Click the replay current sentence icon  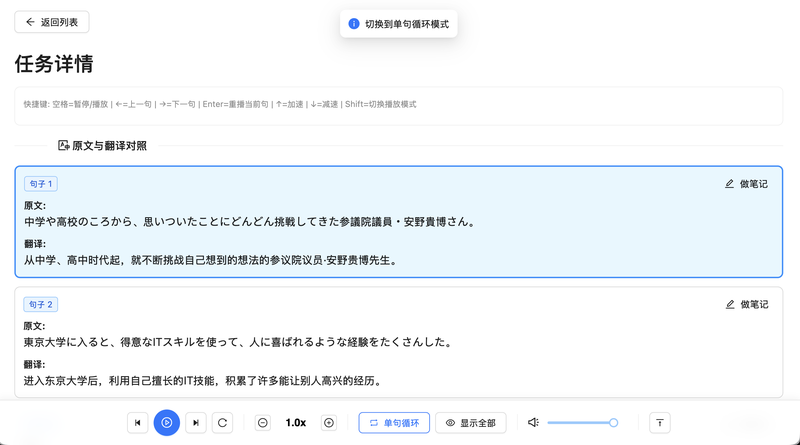click(x=223, y=423)
